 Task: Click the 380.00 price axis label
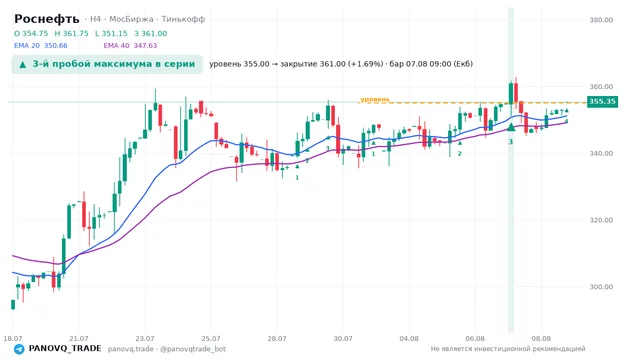coord(601,20)
